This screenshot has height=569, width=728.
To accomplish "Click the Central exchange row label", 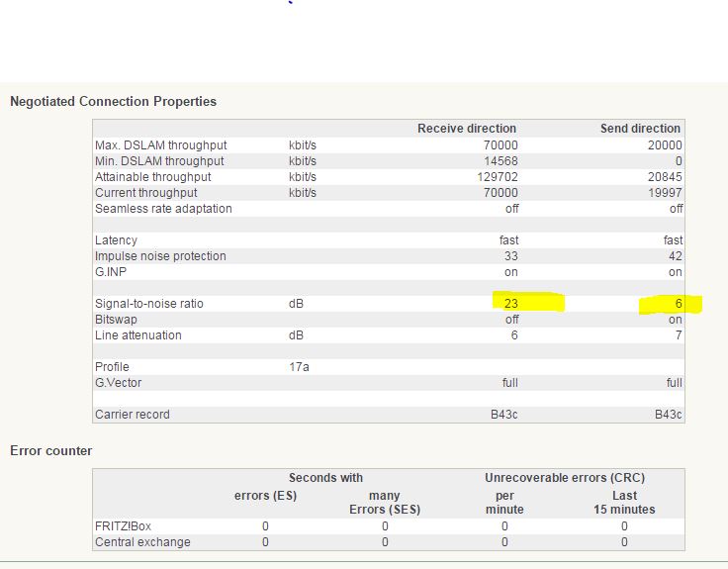I will pos(142,542).
